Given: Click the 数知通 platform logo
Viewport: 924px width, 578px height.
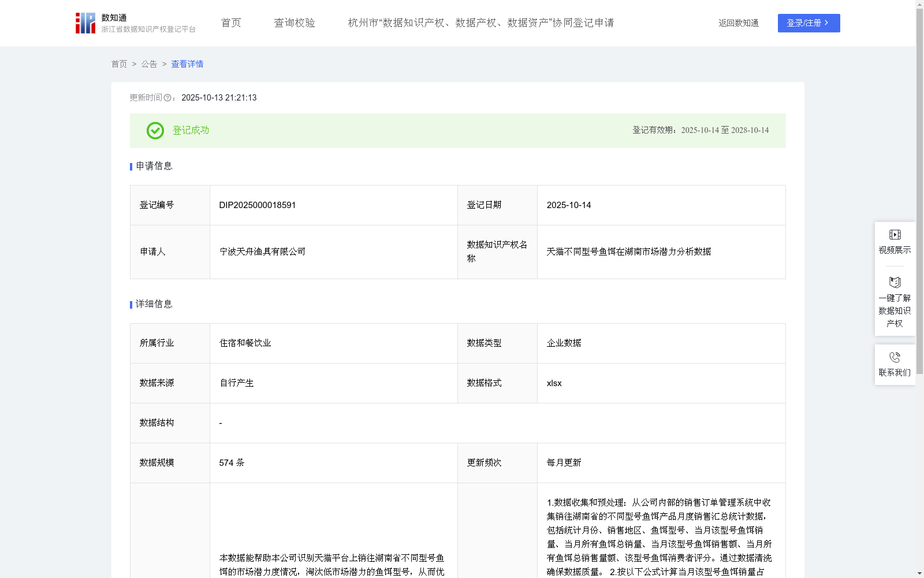Looking at the screenshot, I should [85, 23].
